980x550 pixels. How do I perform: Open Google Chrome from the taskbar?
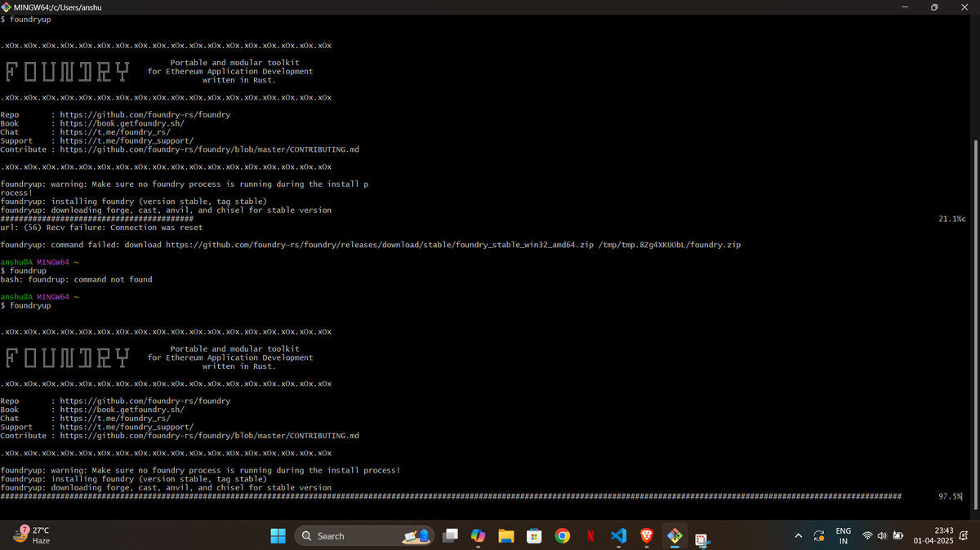point(562,536)
